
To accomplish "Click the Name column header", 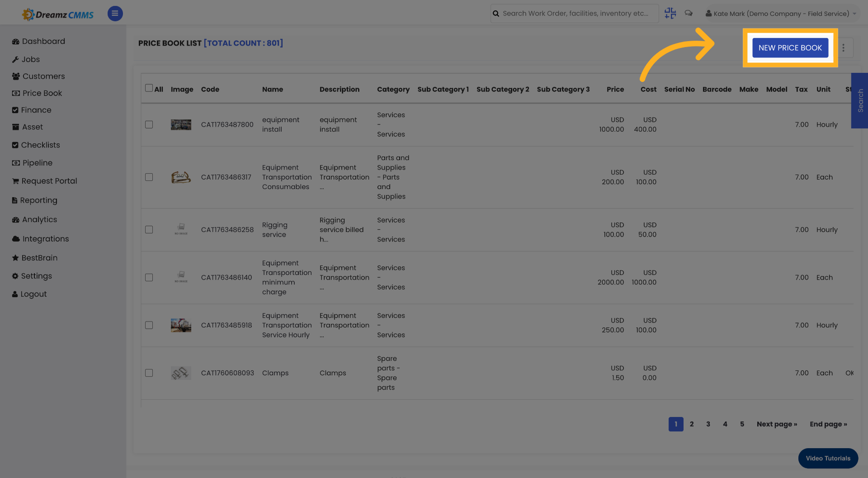I will (273, 89).
